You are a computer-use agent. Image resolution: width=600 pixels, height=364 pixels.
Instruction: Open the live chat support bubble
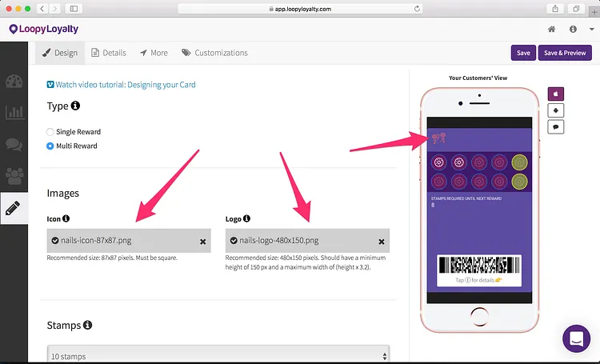[576, 338]
